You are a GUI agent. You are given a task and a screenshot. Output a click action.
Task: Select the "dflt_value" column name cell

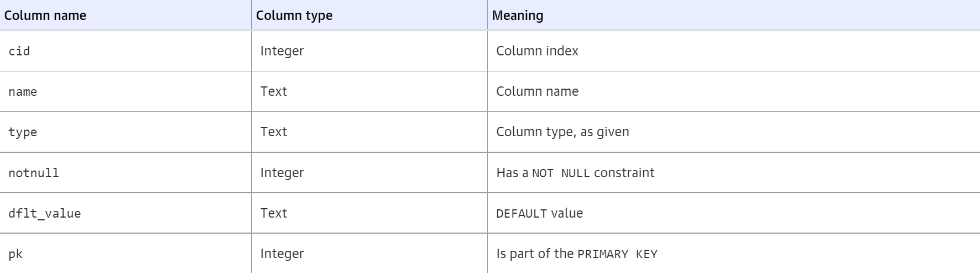(126, 213)
